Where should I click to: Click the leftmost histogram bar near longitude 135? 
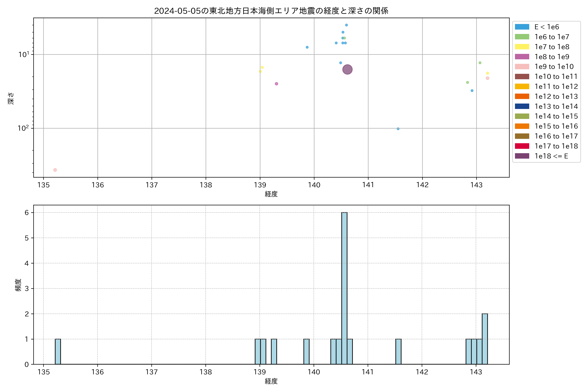58,351
